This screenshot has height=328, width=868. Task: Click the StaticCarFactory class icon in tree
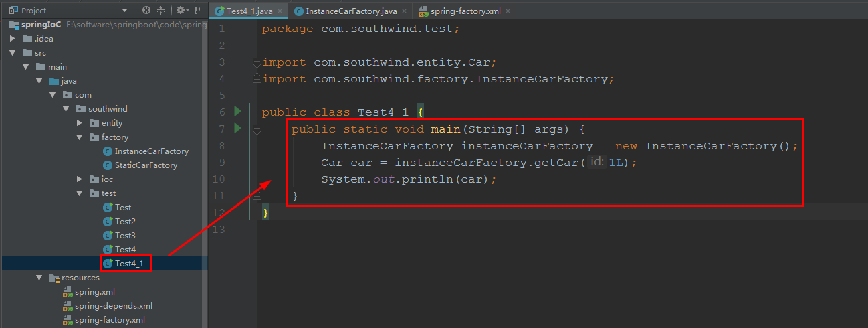pyautogui.click(x=108, y=165)
